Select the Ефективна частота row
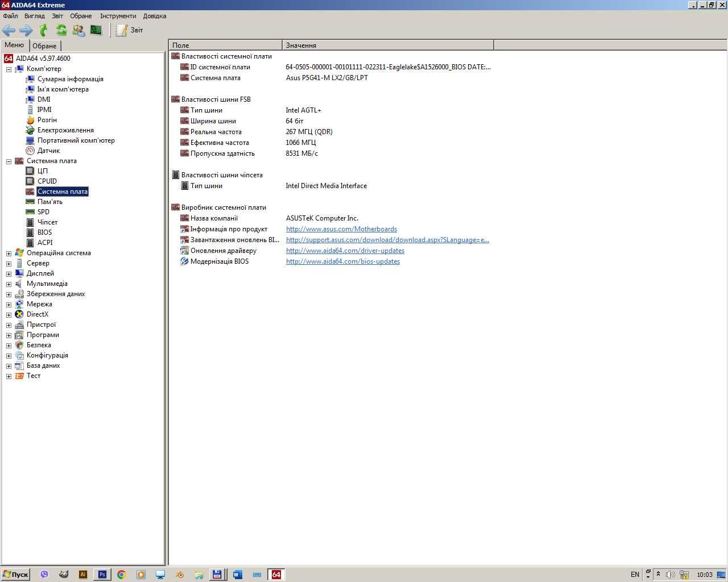The width and height of the screenshot is (728, 582). click(x=332, y=143)
